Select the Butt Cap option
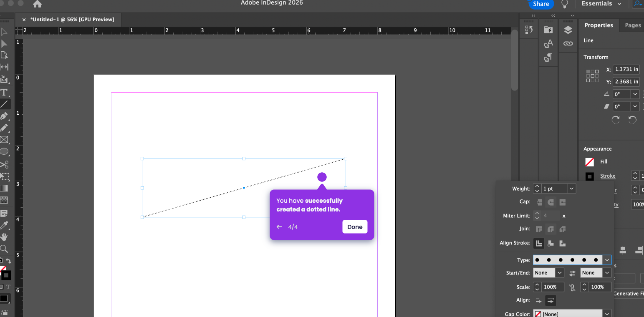Screen dimensions: 644x317 [539, 202]
